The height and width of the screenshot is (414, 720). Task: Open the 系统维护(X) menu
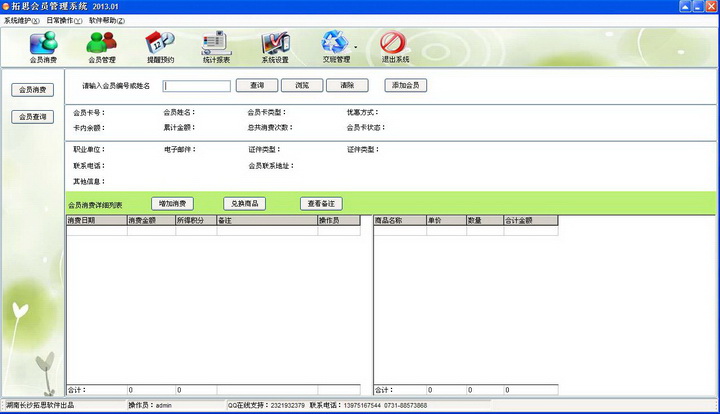tap(22, 21)
